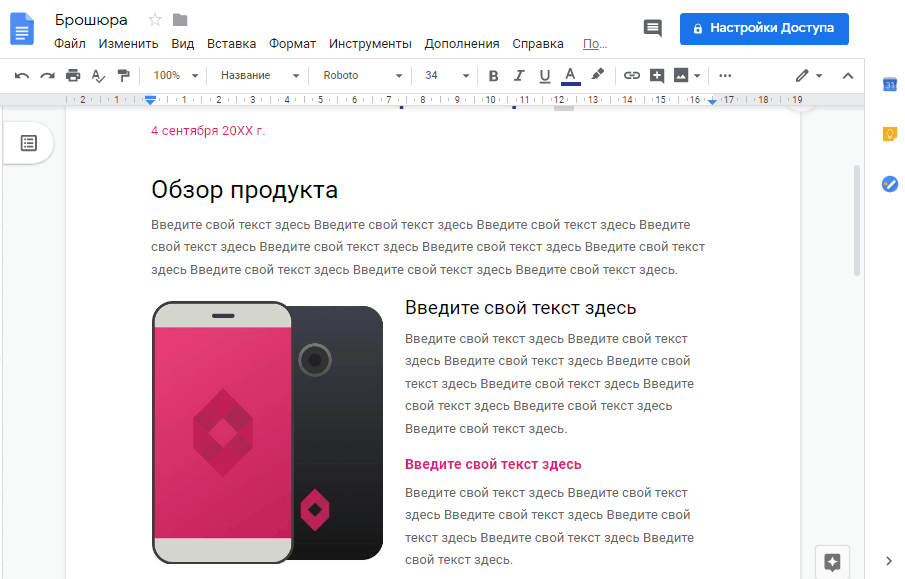Open the Вставка menu
The height and width of the screenshot is (579, 905).
tap(232, 44)
